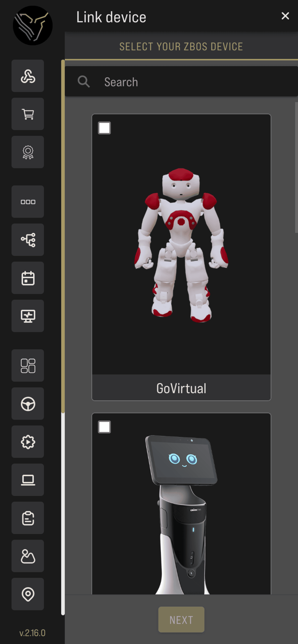Tick the GoVirtual device checkbox
Viewport: 298px width, 644px height.
(x=104, y=128)
